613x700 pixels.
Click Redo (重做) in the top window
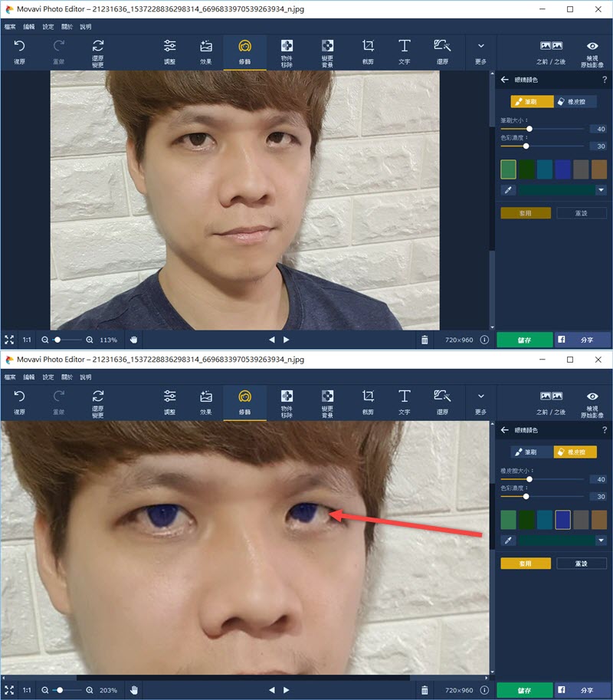click(x=59, y=52)
